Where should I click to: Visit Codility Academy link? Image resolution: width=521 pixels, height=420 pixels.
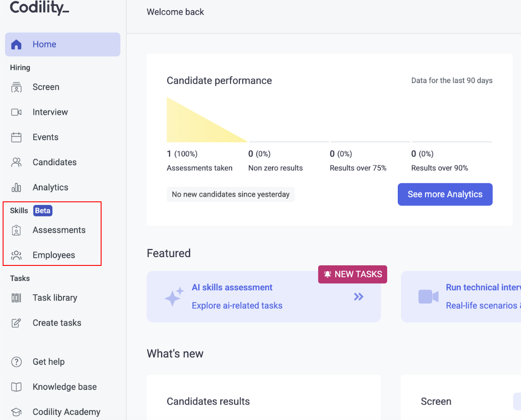click(x=67, y=412)
